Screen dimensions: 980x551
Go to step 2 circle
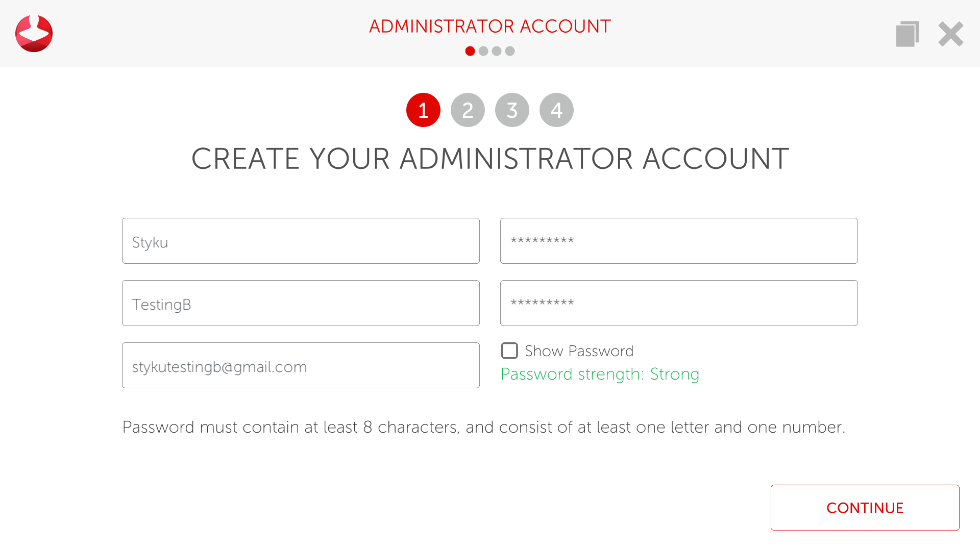coord(468,110)
